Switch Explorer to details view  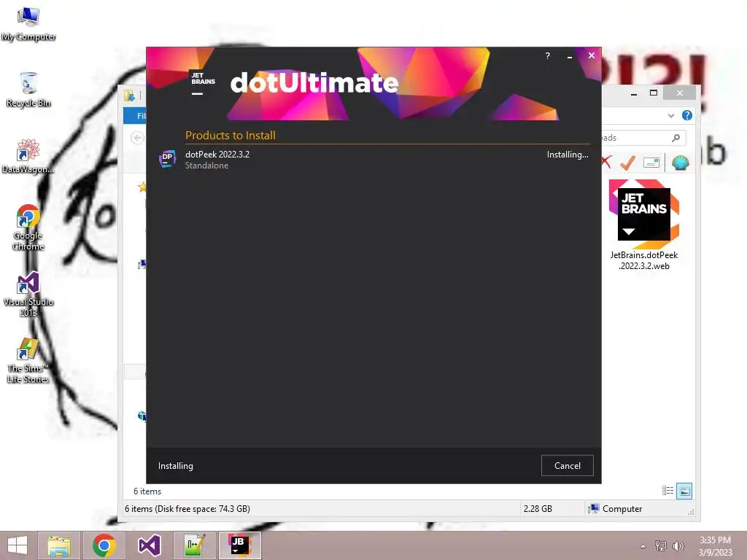pyautogui.click(x=667, y=491)
